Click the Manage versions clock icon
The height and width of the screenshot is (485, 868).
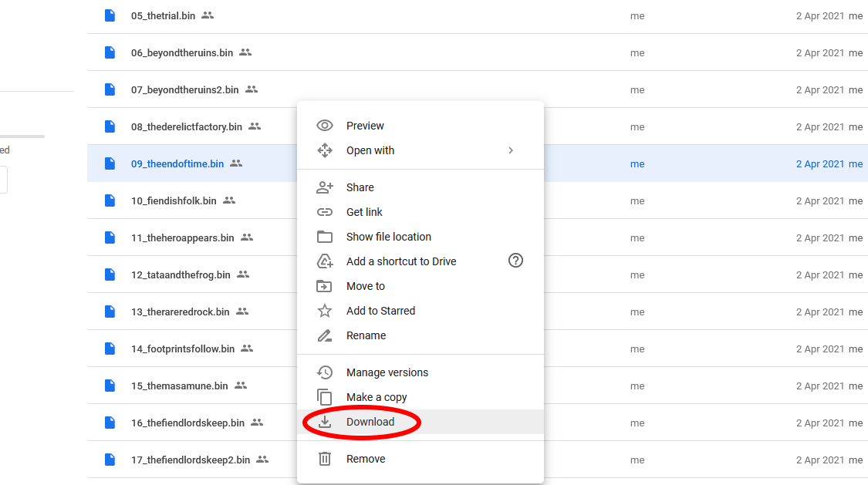pos(325,372)
